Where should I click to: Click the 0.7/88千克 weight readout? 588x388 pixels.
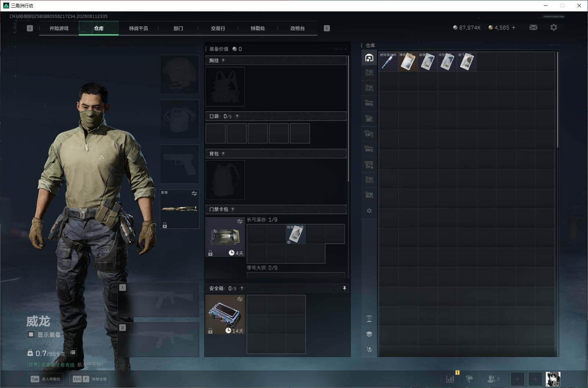50,353
